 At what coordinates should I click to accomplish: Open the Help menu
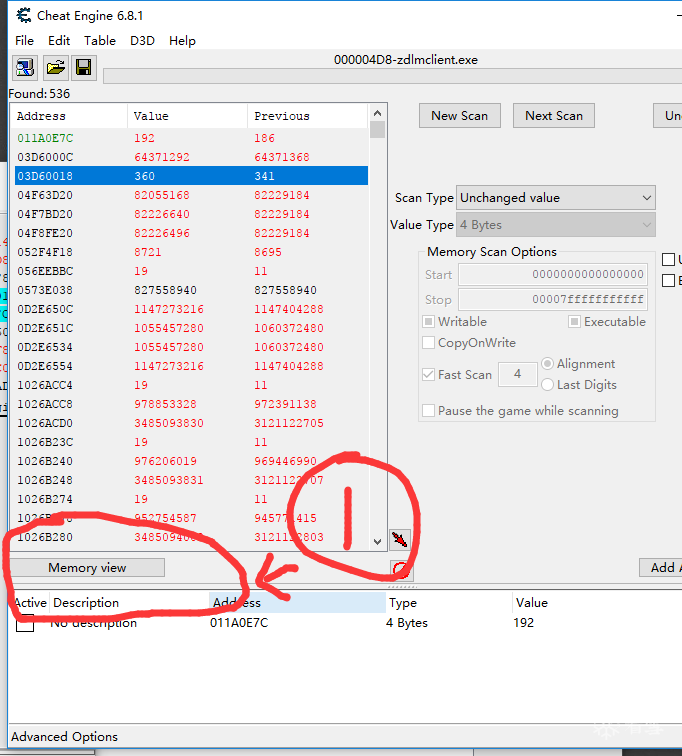coord(182,40)
